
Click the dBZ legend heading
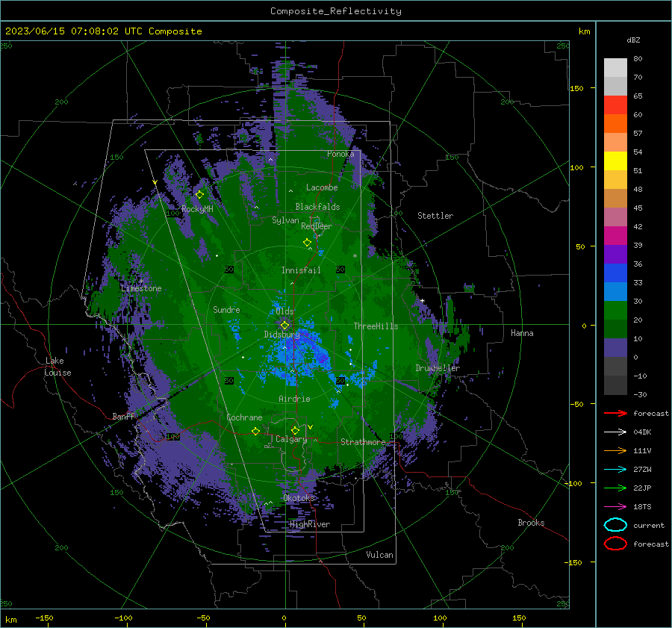click(x=633, y=40)
